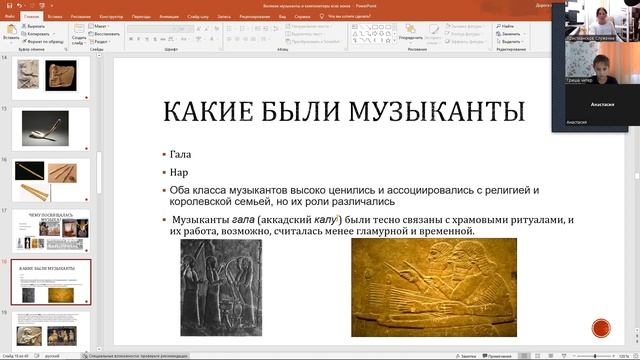Screen dimensions: 640x360
Task: Reset slide with Восстановить
Action: point(104,34)
